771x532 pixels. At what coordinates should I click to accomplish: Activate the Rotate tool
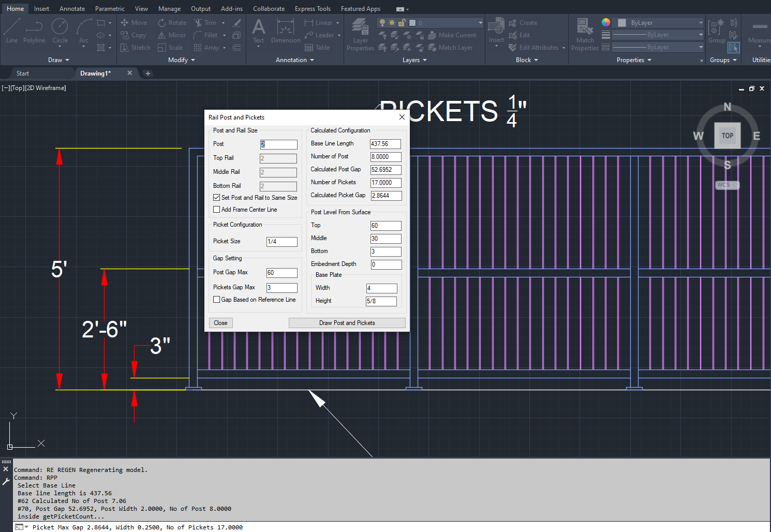(172, 23)
